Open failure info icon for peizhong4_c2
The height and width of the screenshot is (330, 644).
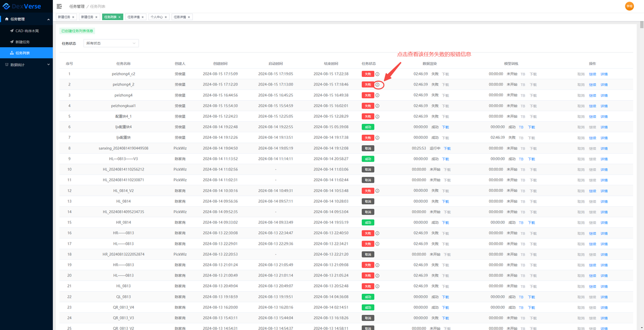pyautogui.click(x=377, y=74)
